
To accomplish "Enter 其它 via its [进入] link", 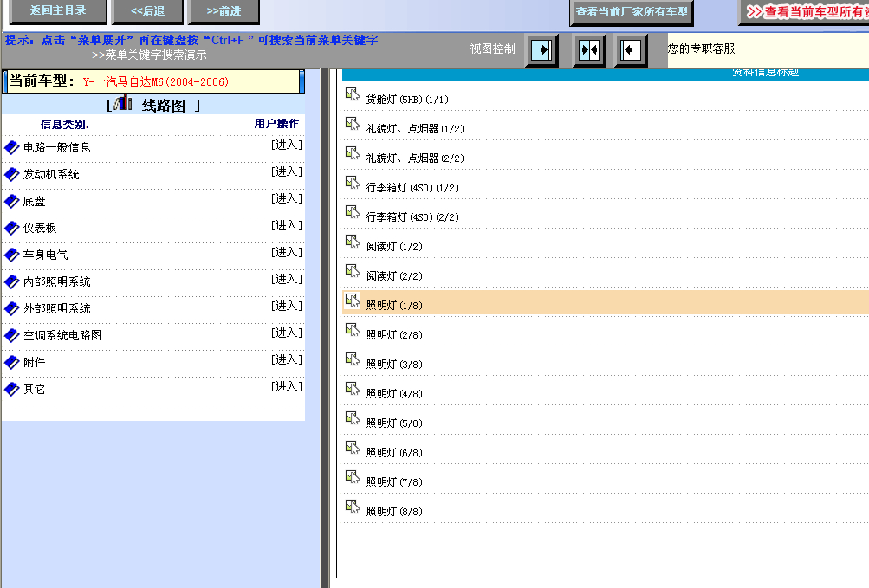I will [x=287, y=387].
